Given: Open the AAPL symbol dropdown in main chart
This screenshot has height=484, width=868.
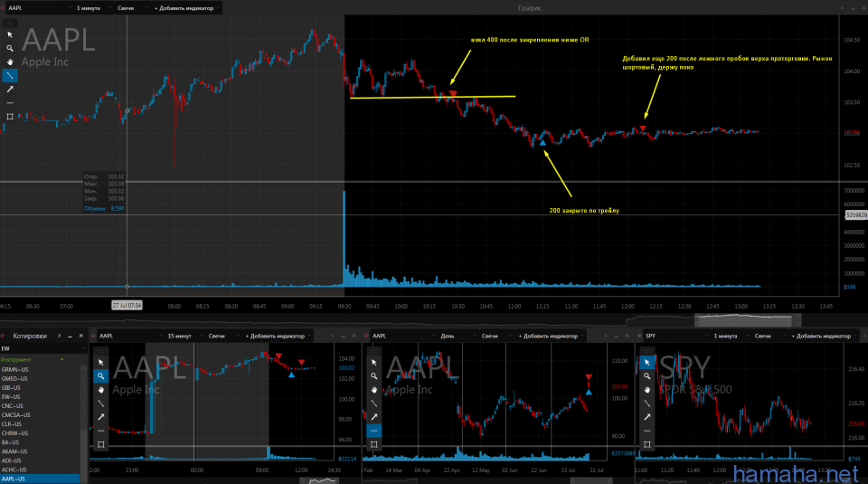Looking at the screenshot, I should tap(39, 8).
